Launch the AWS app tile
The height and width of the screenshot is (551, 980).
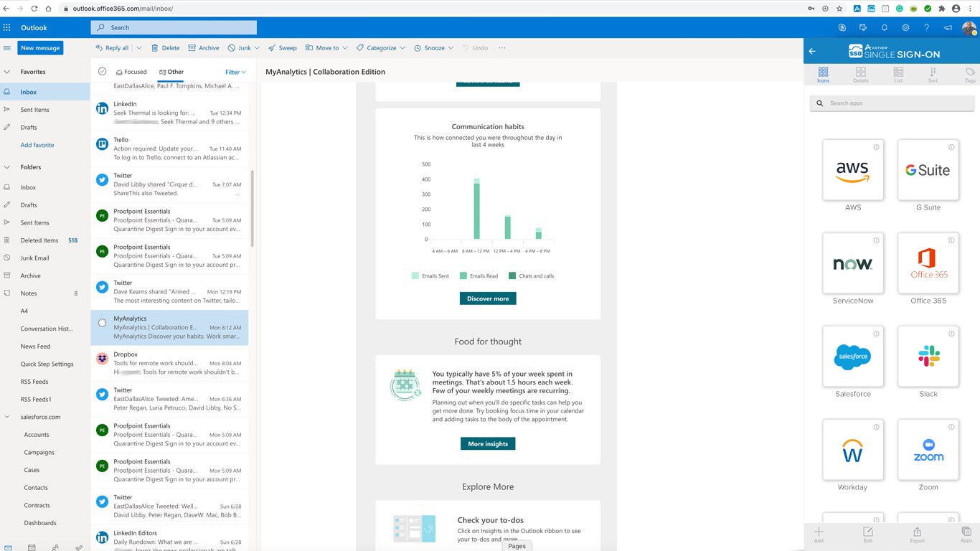[853, 170]
